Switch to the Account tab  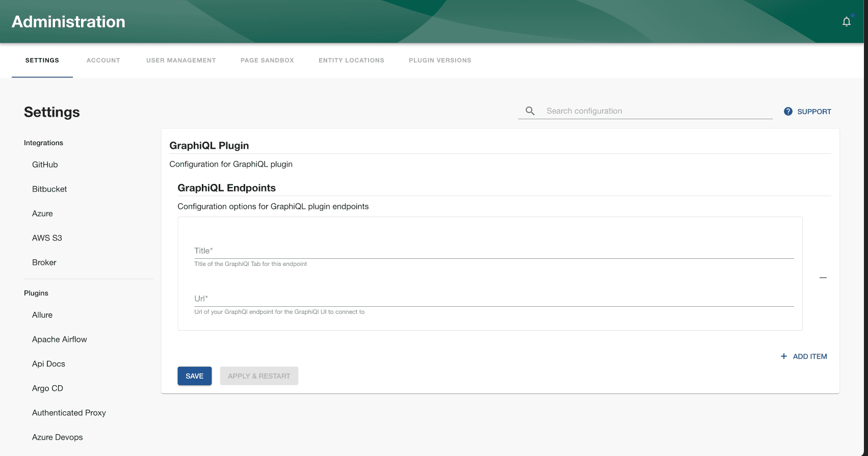pos(103,60)
